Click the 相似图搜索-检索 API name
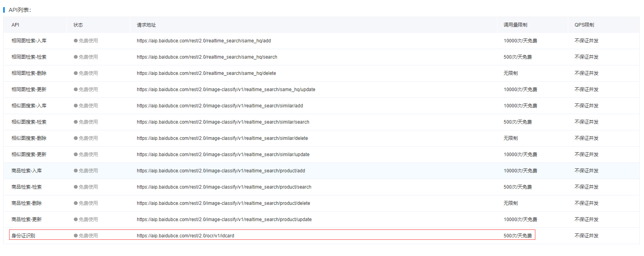 (29, 122)
